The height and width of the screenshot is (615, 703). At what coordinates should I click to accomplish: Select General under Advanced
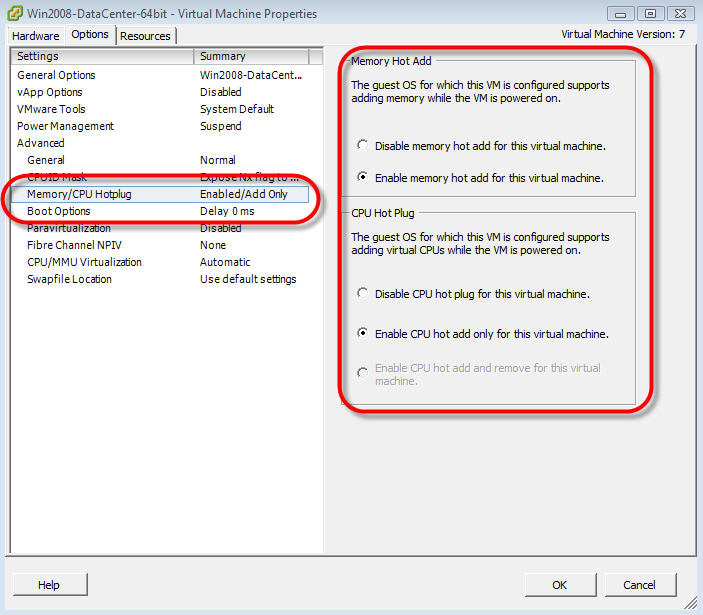coord(161,160)
